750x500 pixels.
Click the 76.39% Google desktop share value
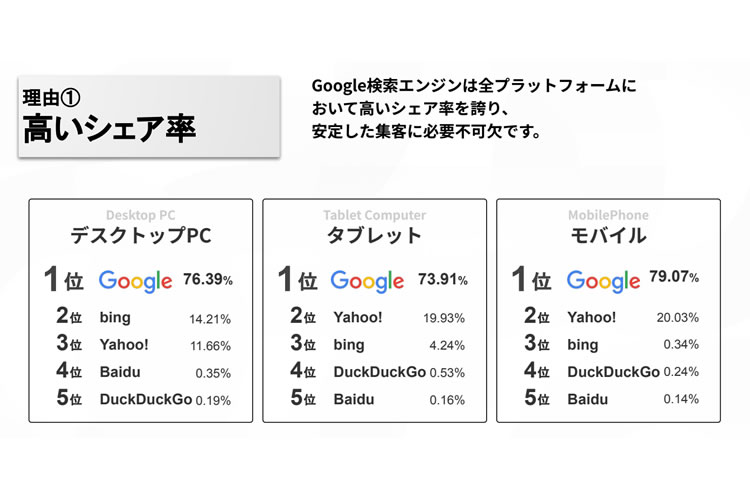[207, 280]
